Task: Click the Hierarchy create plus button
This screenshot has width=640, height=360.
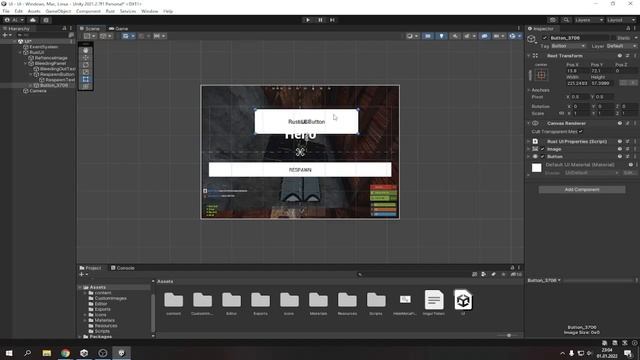Action: pyautogui.click(x=6, y=35)
